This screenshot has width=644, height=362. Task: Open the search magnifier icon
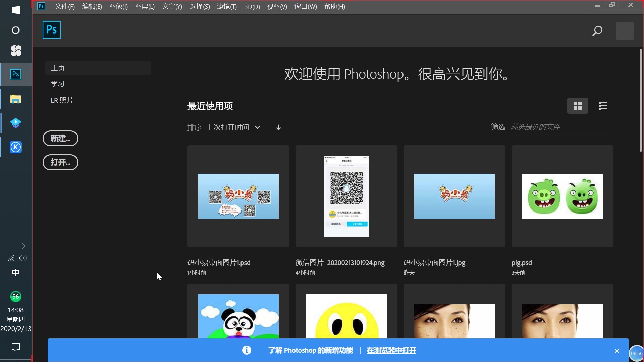tap(597, 31)
